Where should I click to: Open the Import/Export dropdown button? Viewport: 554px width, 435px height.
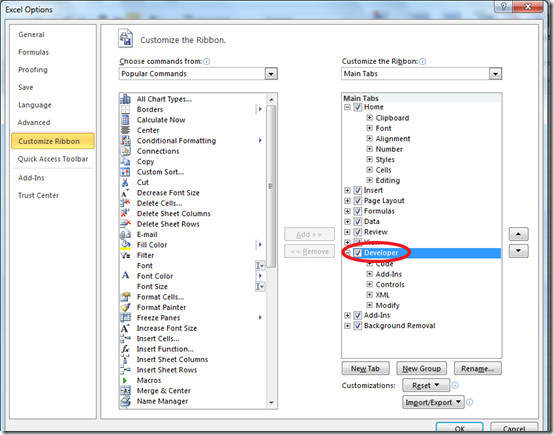click(x=433, y=402)
